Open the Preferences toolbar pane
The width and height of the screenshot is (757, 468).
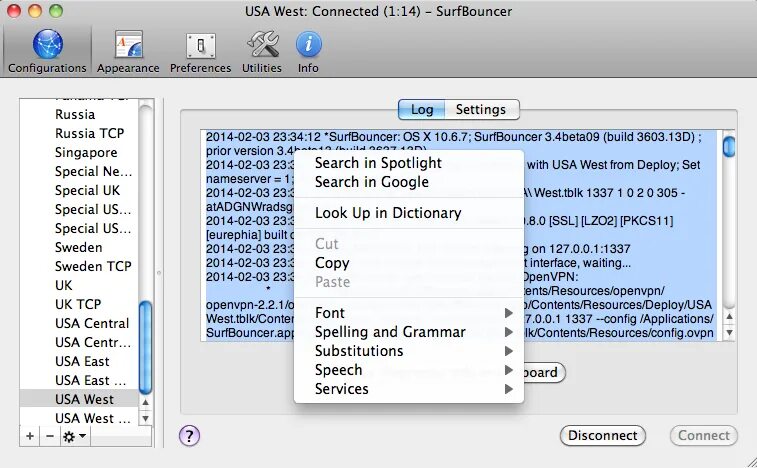200,51
